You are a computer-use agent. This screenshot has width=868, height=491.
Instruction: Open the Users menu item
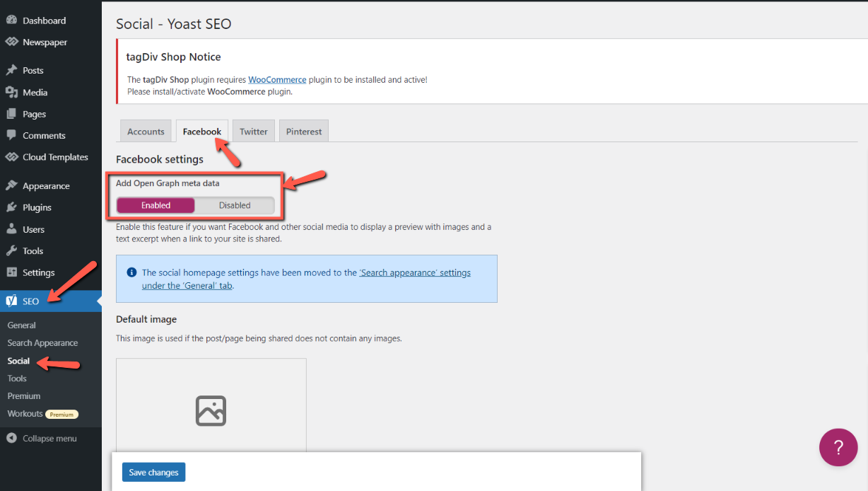click(x=51, y=229)
